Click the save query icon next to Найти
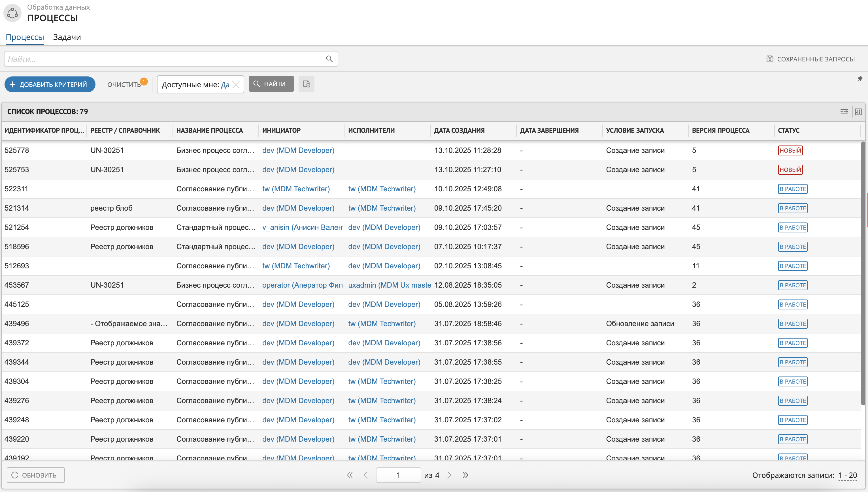 click(306, 84)
